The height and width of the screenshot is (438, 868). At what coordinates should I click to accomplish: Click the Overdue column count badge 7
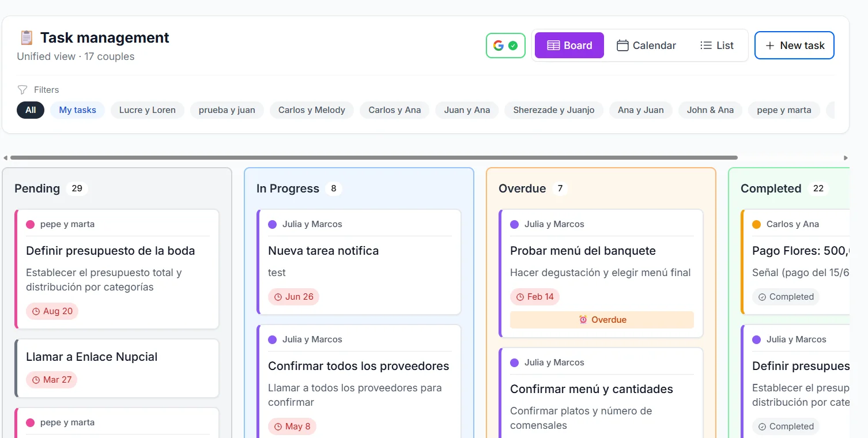click(560, 188)
